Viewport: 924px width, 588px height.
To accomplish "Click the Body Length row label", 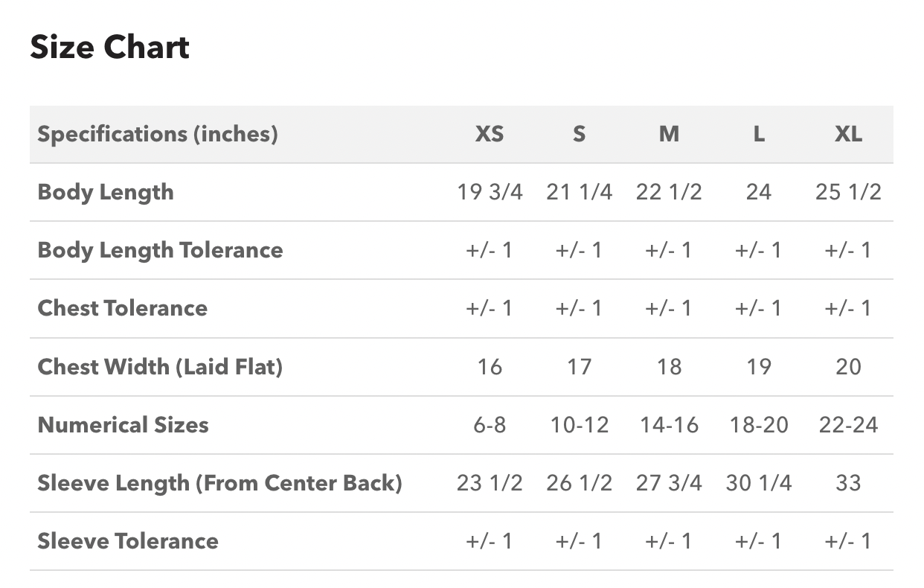I will click(x=106, y=193).
